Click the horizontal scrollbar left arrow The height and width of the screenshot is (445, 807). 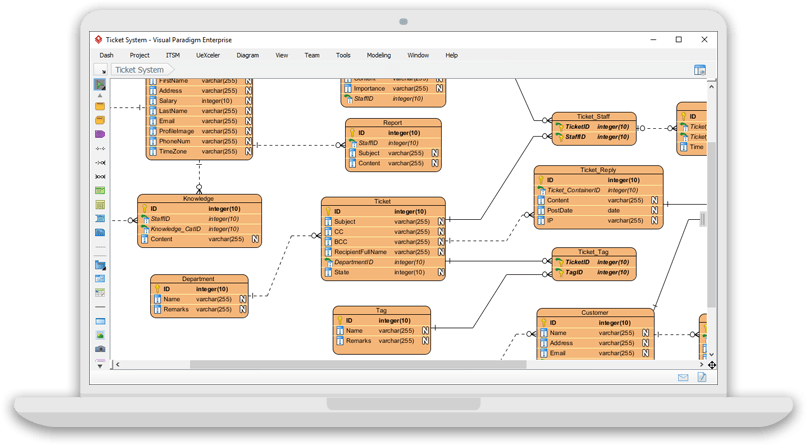[118, 365]
